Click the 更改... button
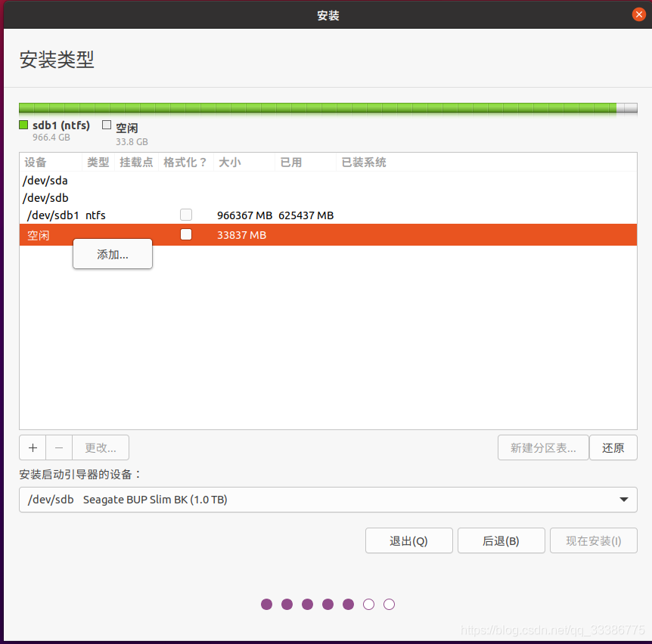 pos(101,447)
